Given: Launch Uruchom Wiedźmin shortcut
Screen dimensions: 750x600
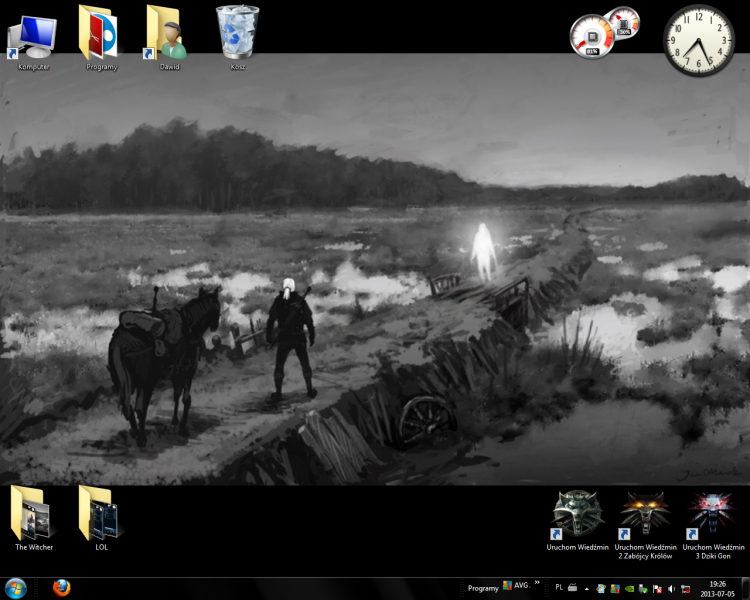Looking at the screenshot, I should pos(577,515).
